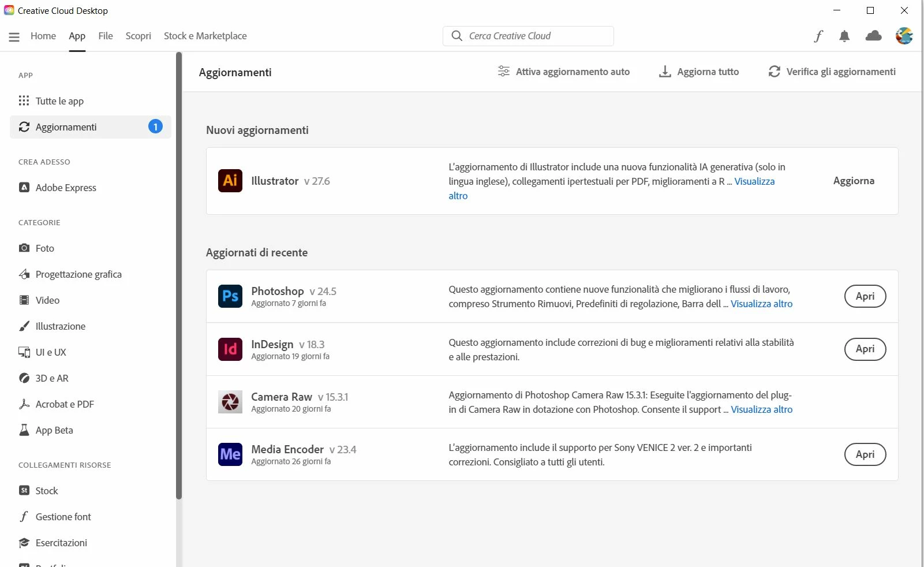Click Apri for InDesign
The width and height of the screenshot is (924, 567).
coord(865,349)
